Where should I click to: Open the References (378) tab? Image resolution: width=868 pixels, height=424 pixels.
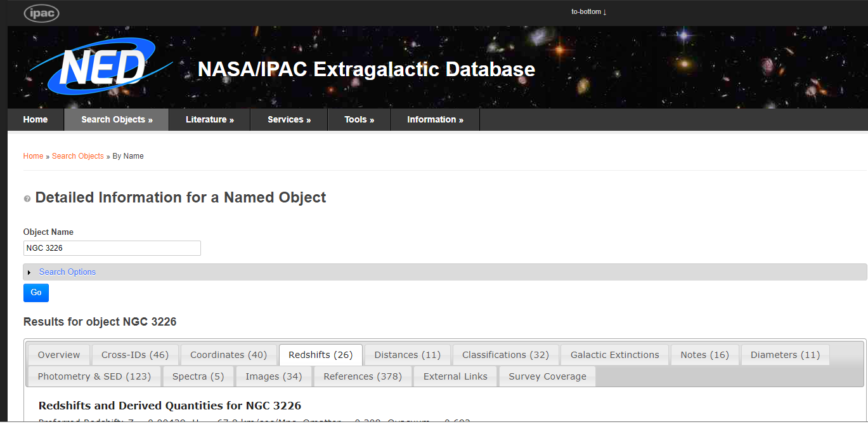(363, 376)
